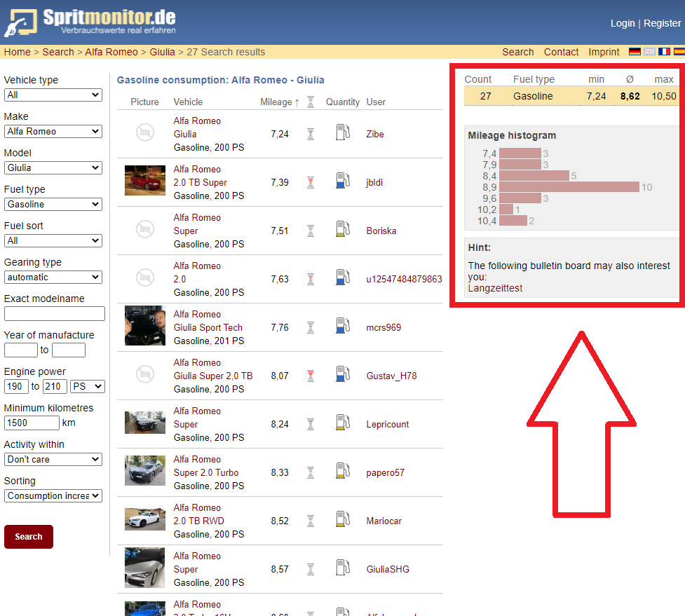Click consumption trend icon in Gustav_H78 row
The height and width of the screenshot is (616, 685).
pyautogui.click(x=311, y=376)
